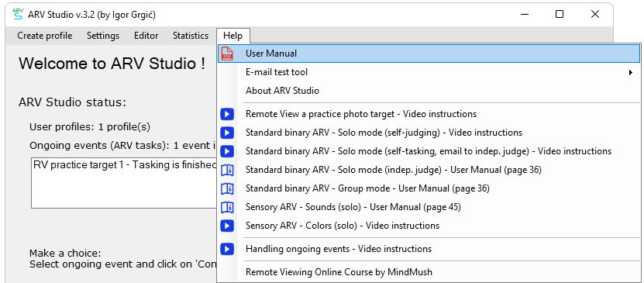This screenshot has width=644, height=283.
Task: Click the play icon for Remote View practice photo target
Action: 227,114
